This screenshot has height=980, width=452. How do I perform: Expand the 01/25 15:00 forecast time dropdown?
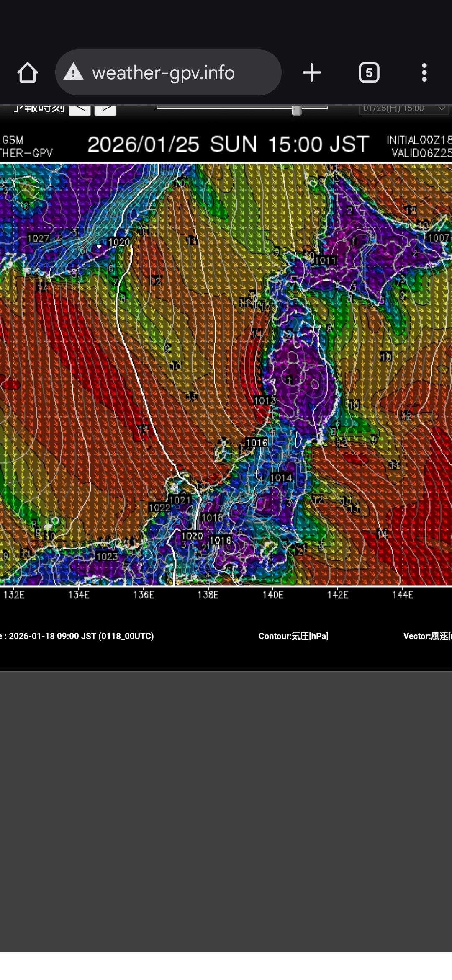click(403, 108)
